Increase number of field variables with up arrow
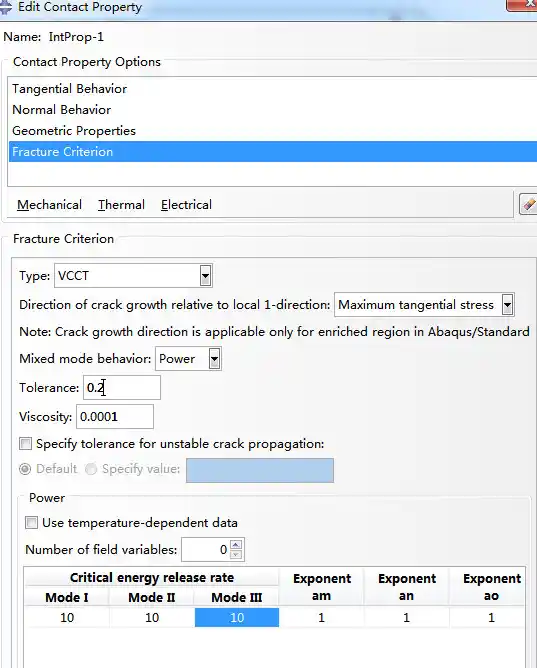537x668 pixels. point(236,544)
